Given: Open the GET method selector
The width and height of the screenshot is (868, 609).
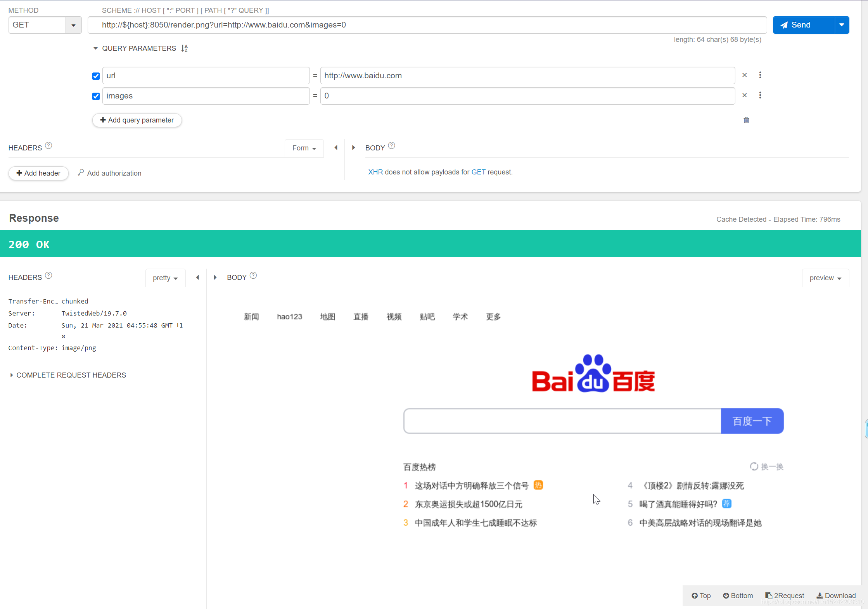Looking at the screenshot, I should pyautogui.click(x=73, y=25).
